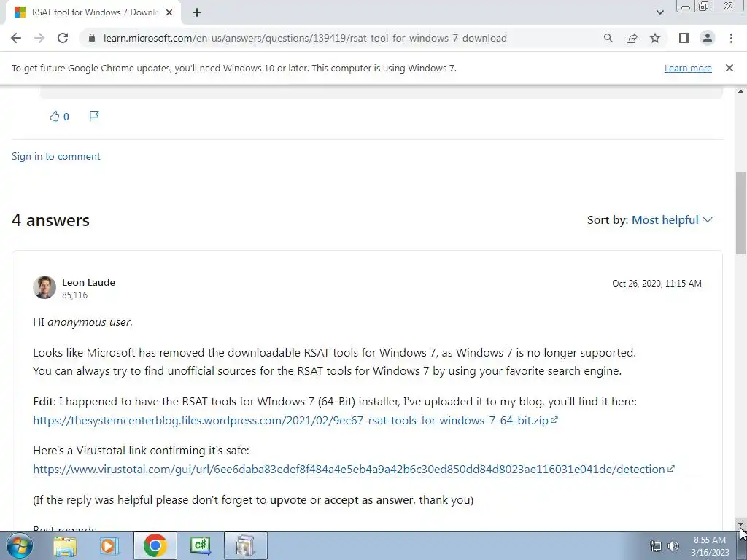This screenshot has width=747, height=560.
Task: Open Chrome three-dot menu
Action: tap(731, 38)
